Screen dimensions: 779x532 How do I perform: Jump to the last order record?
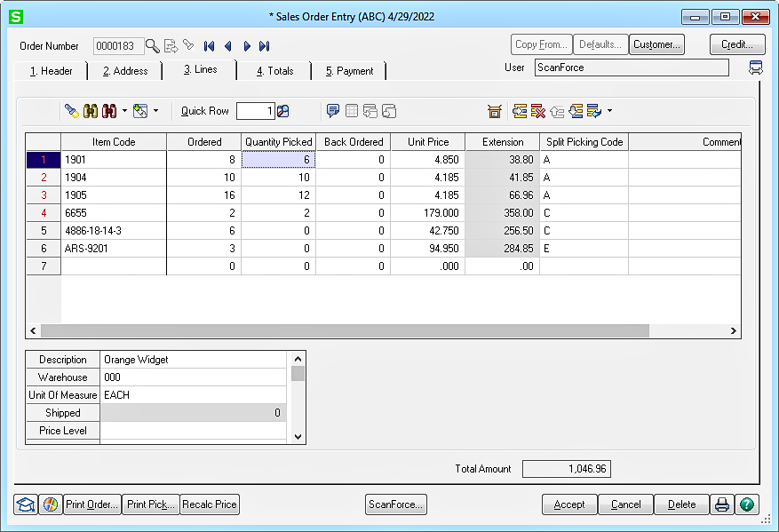265,46
